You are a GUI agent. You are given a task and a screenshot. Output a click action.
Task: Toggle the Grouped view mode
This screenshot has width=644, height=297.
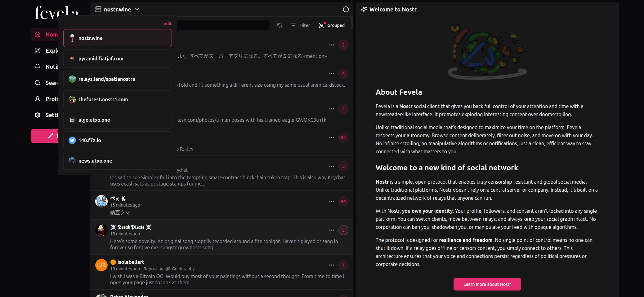[x=332, y=25]
